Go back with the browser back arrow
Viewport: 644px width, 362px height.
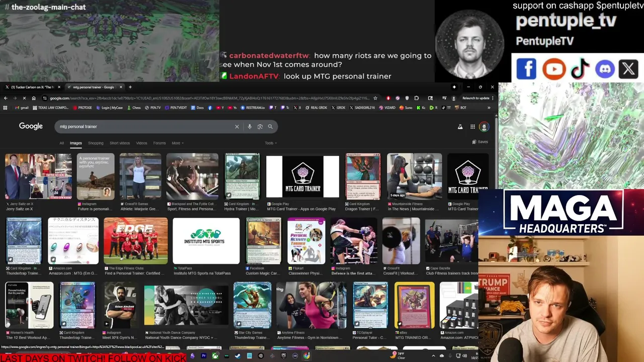coord(6,98)
